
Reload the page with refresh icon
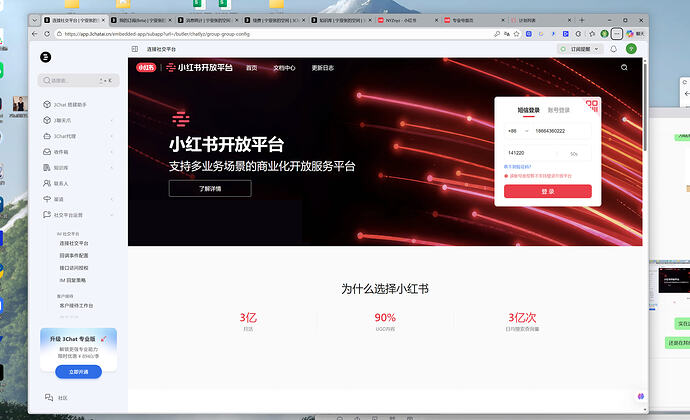coord(47,34)
